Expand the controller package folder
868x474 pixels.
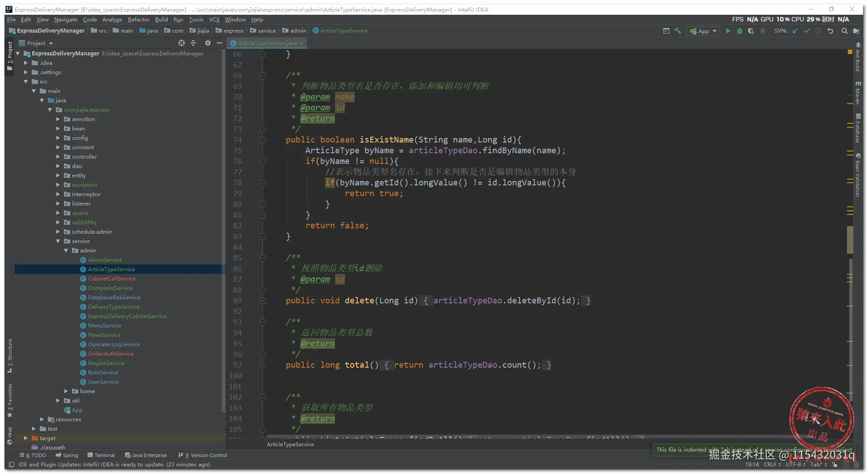58,157
